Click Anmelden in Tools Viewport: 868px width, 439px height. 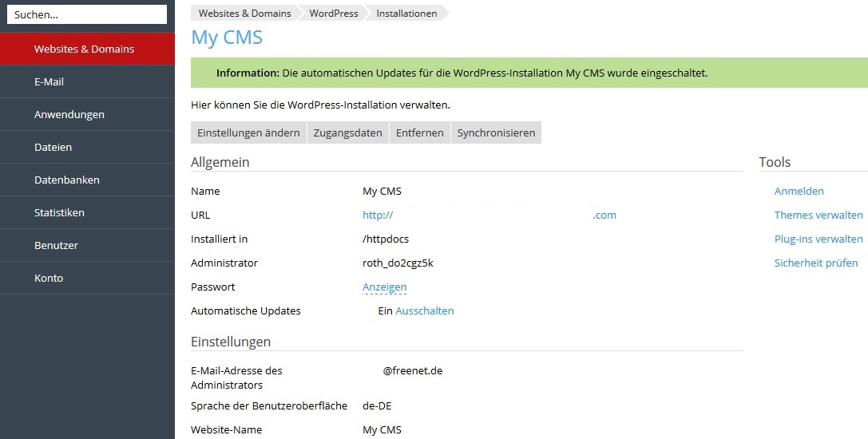tap(799, 191)
